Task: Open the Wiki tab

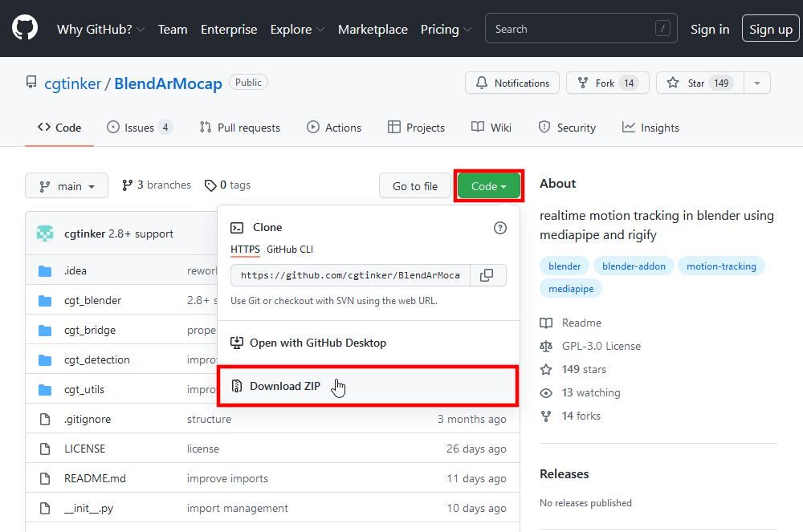Action: (x=491, y=128)
